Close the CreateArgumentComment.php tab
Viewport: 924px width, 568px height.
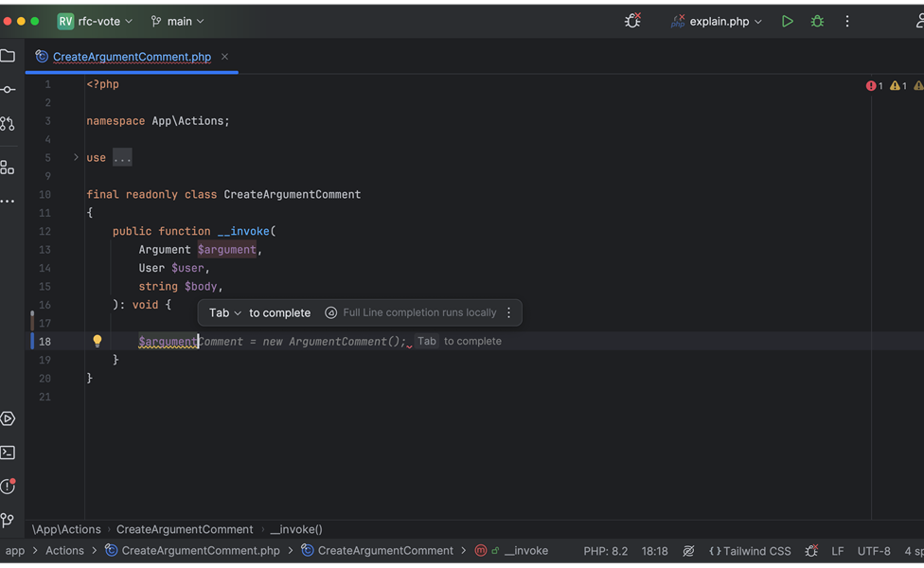224,57
